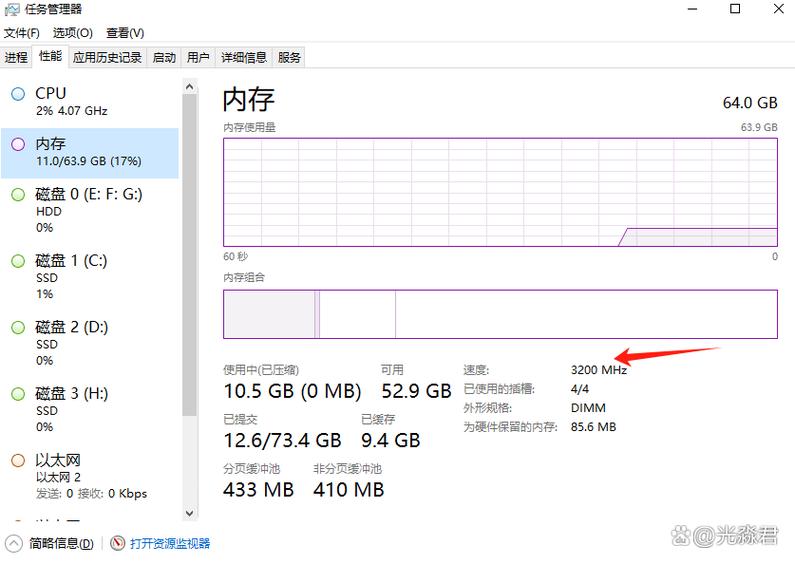Switch to the 进程 tab
Image resolution: width=795 pixels, height=564 pixels.
click(16, 58)
